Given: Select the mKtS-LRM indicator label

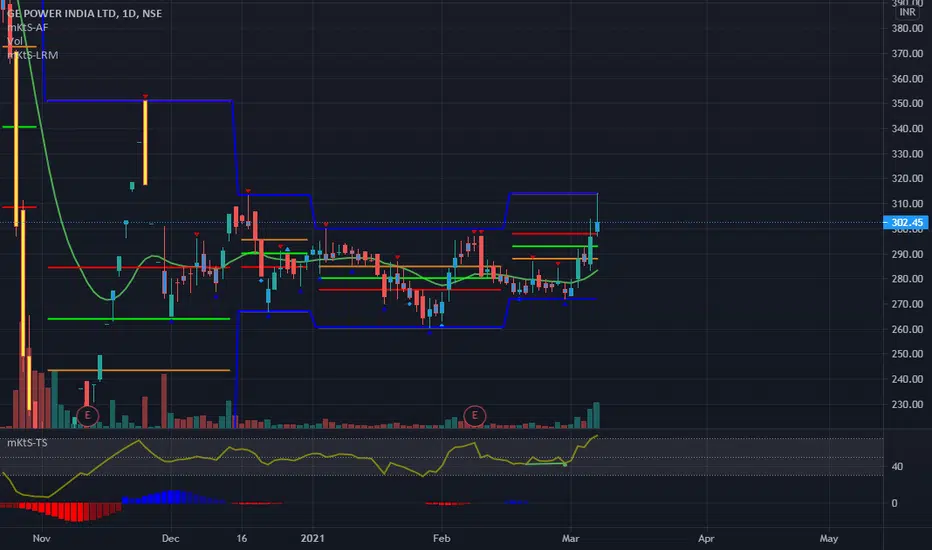Looking at the screenshot, I should point(33,55).
